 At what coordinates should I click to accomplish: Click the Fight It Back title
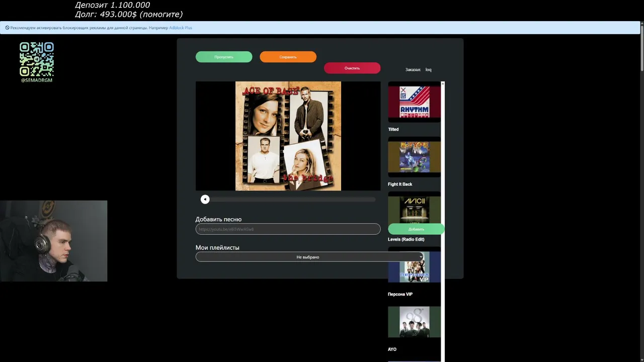click(400, 185)
